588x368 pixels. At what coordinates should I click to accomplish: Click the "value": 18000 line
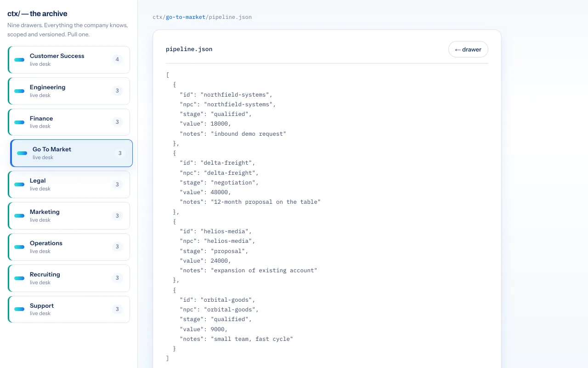[205, 124]
